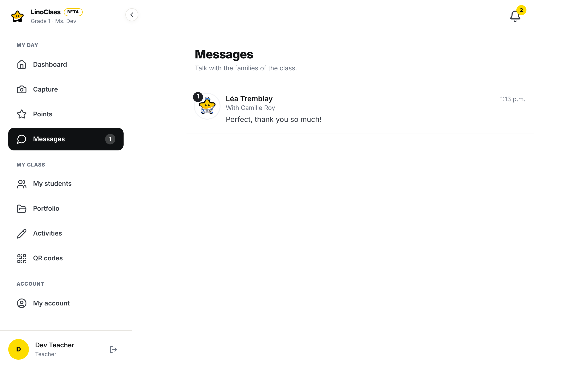The height and width of the screenshot is (368, 588).
Task: Click the My students people icon
Action: pyautogui.click(x=22, y=184)
